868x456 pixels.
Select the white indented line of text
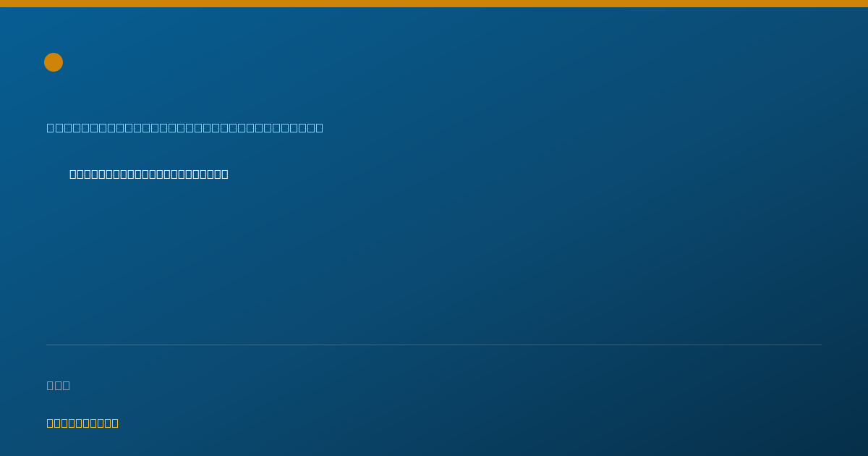(149, 174)
